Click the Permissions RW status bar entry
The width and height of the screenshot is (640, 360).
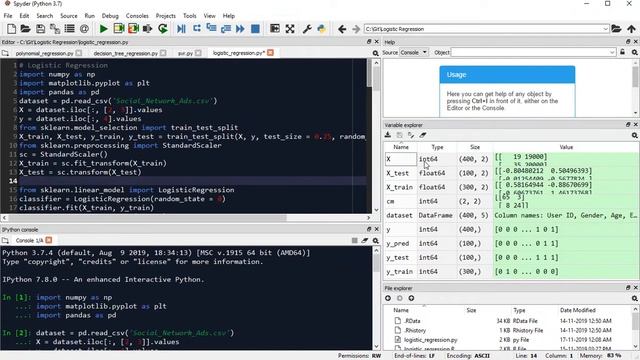(x=359, y=356)
